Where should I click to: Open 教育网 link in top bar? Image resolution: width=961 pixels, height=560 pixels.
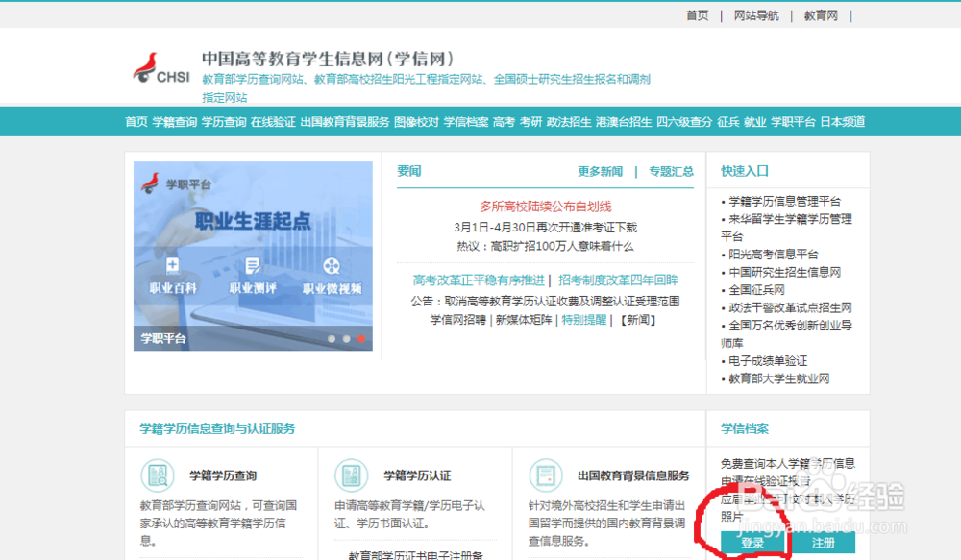point(821,15)
